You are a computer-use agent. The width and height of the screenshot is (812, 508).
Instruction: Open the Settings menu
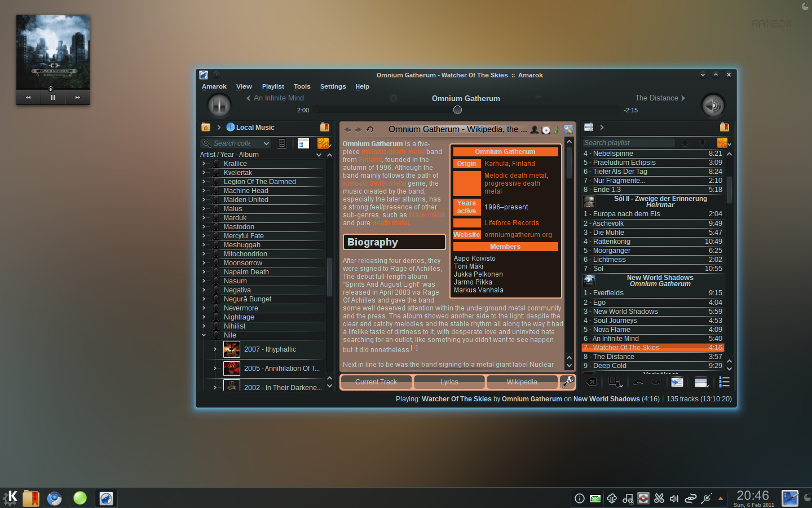[333, 86]
